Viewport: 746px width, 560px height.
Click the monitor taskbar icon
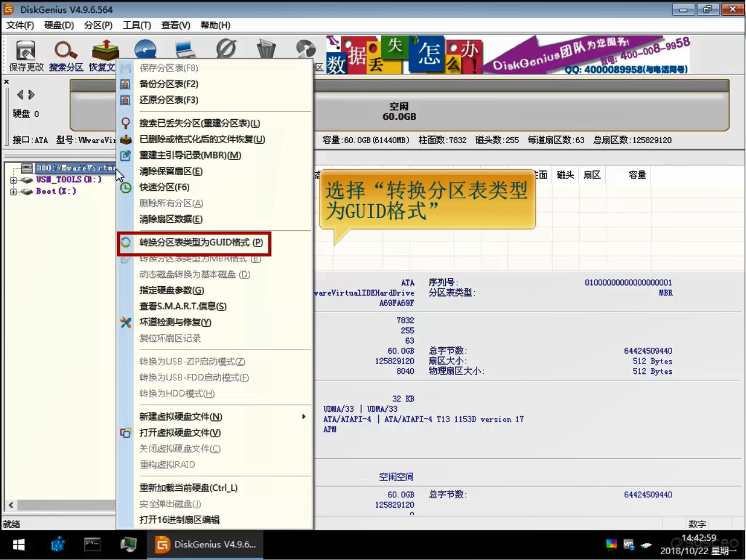(128, 545)
